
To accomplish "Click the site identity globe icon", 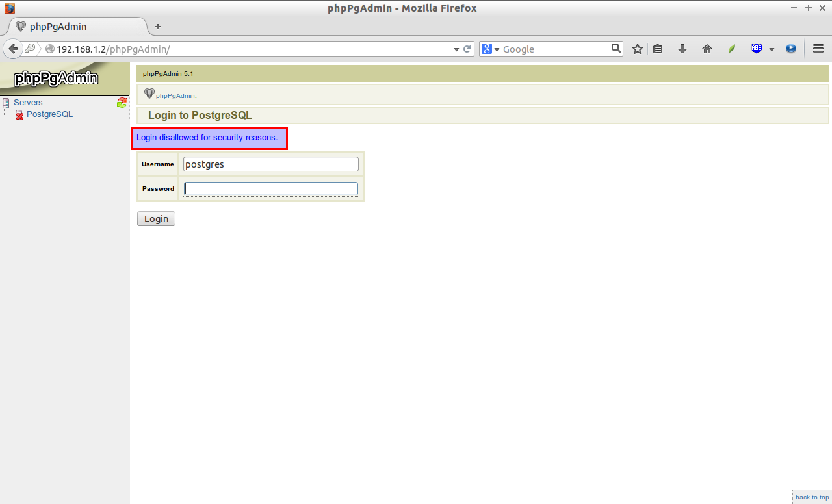I will (x=49, y=49).
